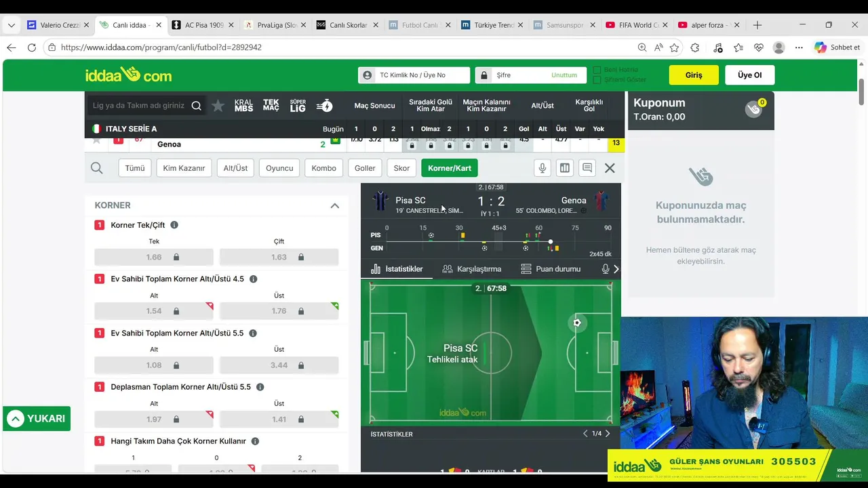This screenshot has width=868, height=488.
Task: Show more match tabs with right arrow
Action: [616, 269]
